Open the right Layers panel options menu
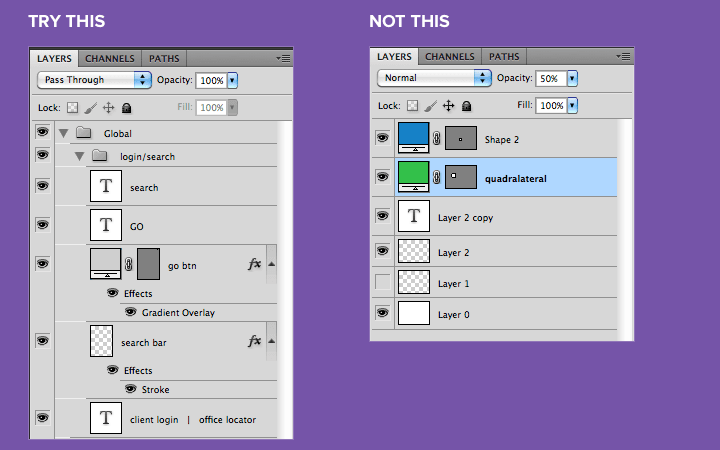Viewport: 720px width, 450px height. coord(624,57)
